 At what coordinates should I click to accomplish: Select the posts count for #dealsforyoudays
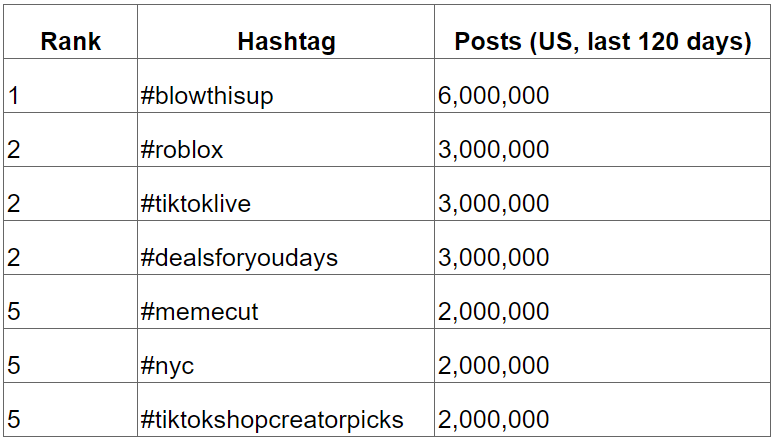494,258
